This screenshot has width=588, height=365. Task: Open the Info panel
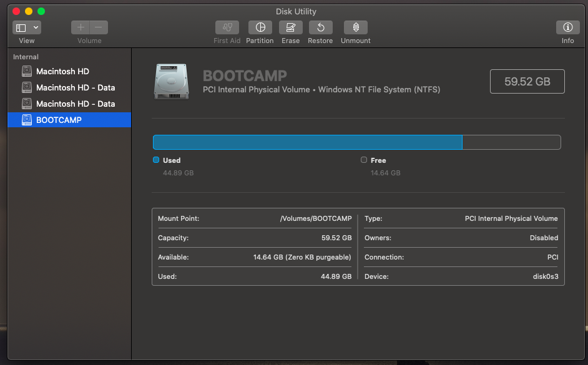click(567, 27)
